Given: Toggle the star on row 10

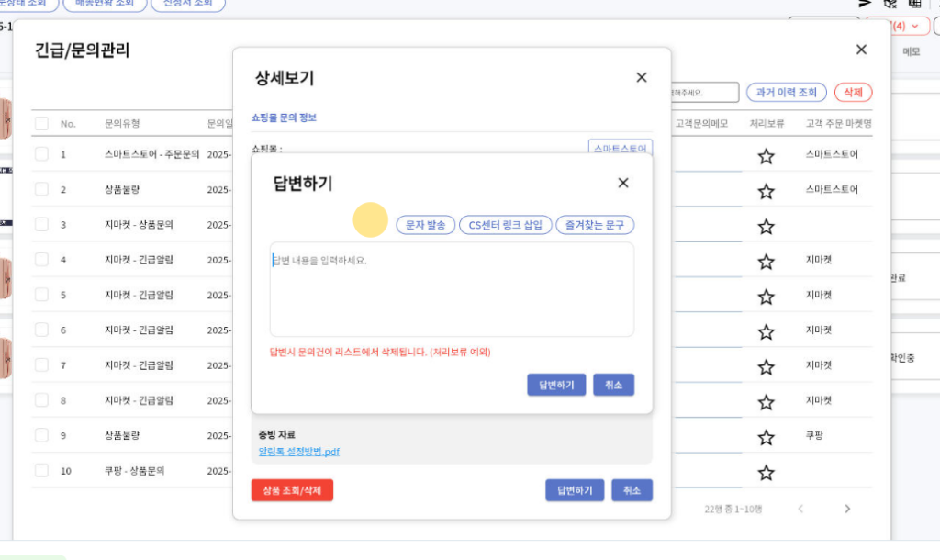Looking at the screenshot, I should coord(766,472).
